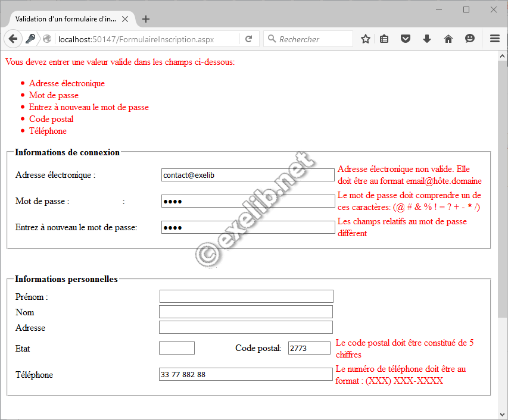Select the Validation d'un formulaire tab
The height and width of the screenshot is (420, 508).
click(x=66, y=19)
